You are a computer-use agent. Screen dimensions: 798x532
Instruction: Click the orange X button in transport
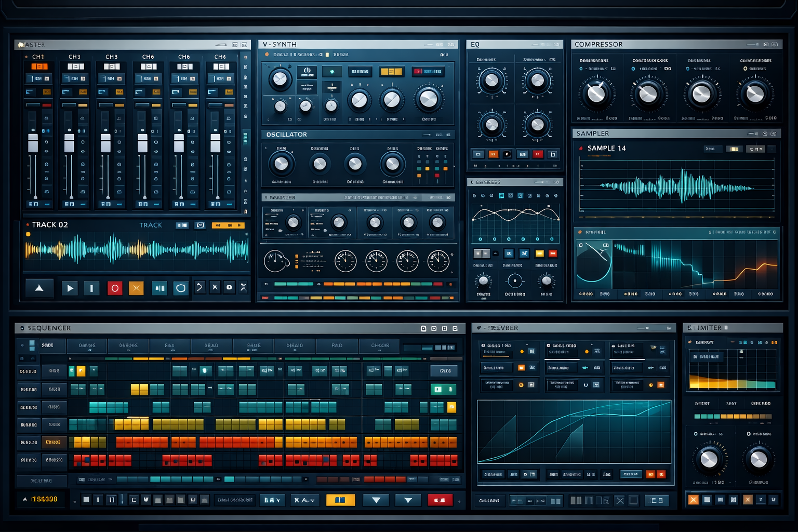tap(136, 288)
